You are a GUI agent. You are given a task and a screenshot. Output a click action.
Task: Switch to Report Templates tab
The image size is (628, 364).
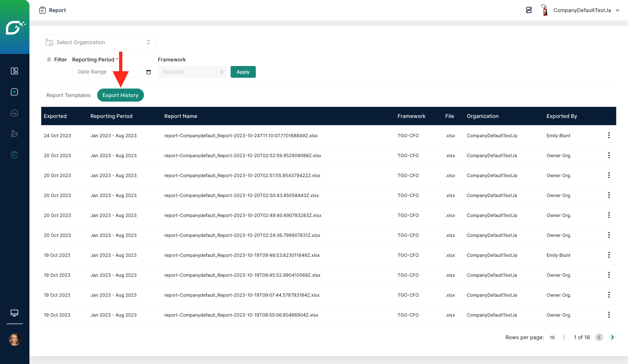point(68,95)
